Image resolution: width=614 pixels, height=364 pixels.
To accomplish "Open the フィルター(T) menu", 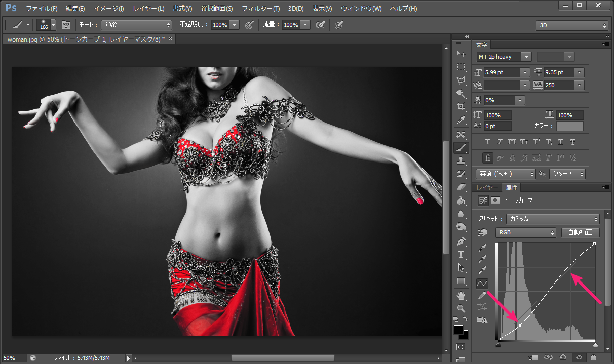I will 260,9.
